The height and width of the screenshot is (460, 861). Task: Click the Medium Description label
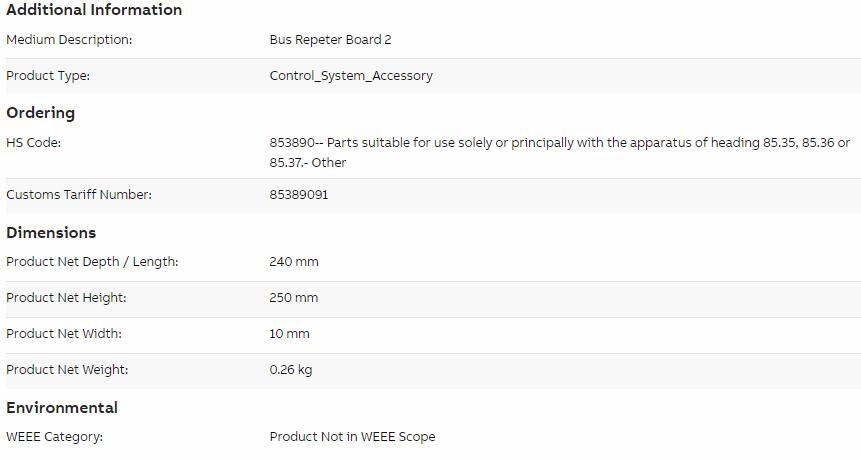(69, 40)
